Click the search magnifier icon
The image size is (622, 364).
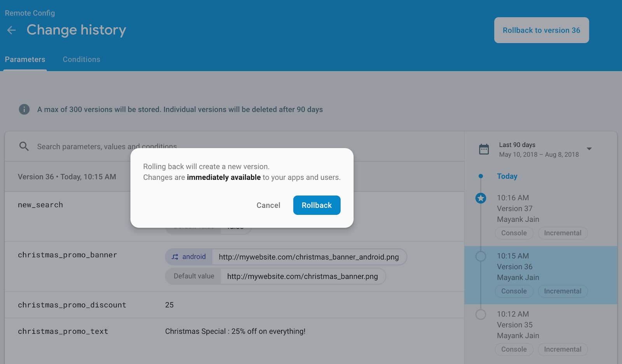(x=24, y=146)
